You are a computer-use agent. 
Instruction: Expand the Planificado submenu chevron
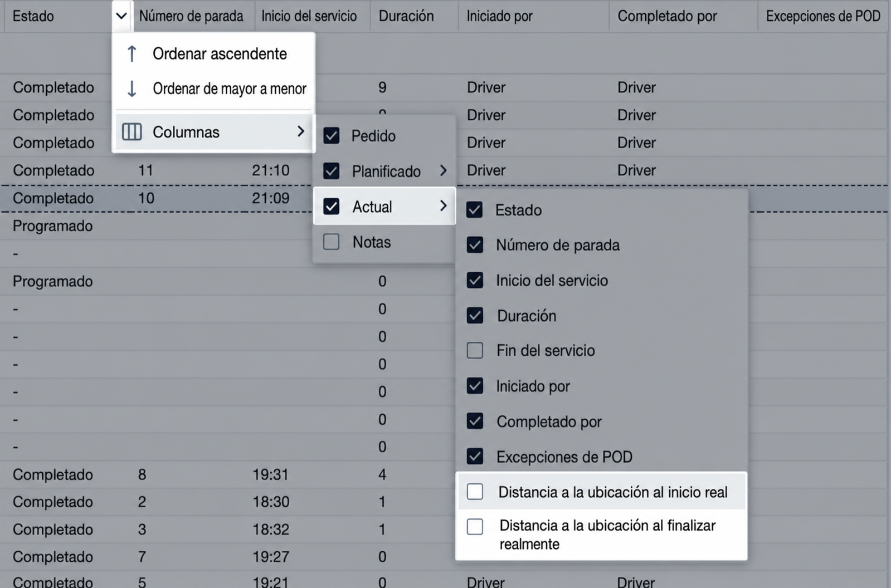click(443, 170)
